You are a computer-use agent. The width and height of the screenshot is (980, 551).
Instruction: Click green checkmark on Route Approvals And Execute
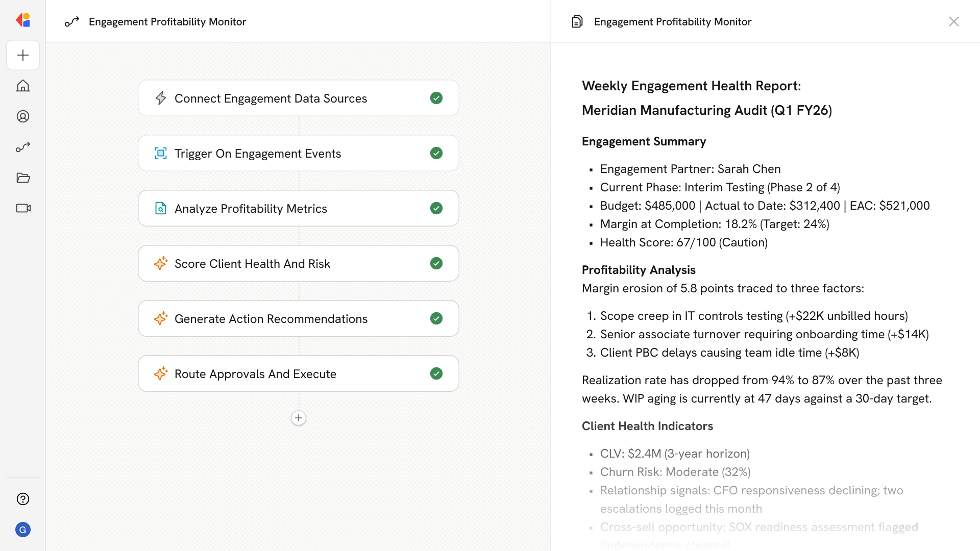[436, 373]
